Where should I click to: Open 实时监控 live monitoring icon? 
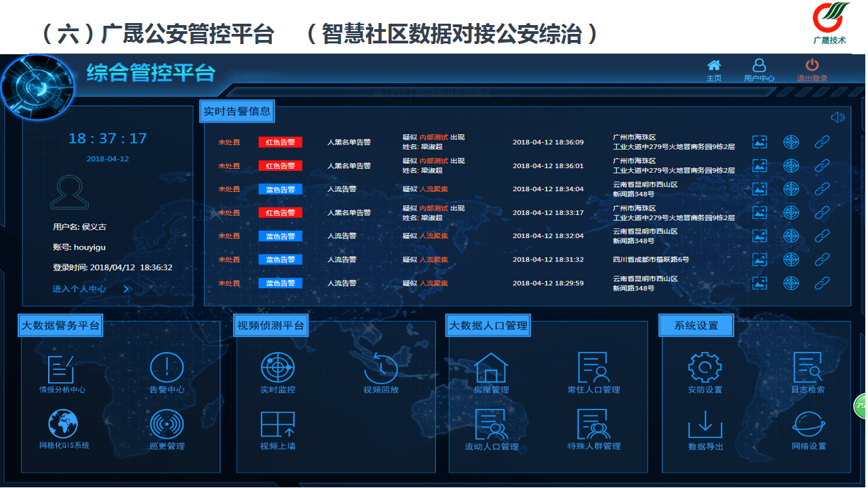[x=277, y=368]
